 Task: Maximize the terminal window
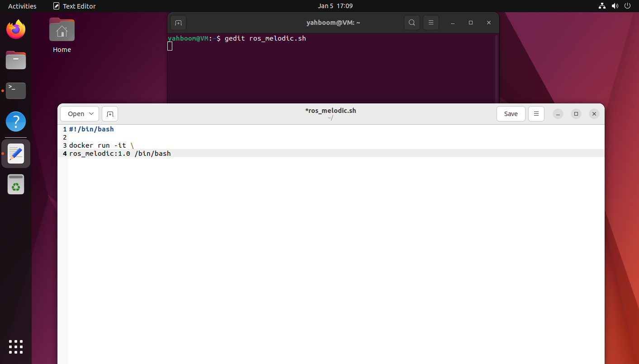point(471,23)
